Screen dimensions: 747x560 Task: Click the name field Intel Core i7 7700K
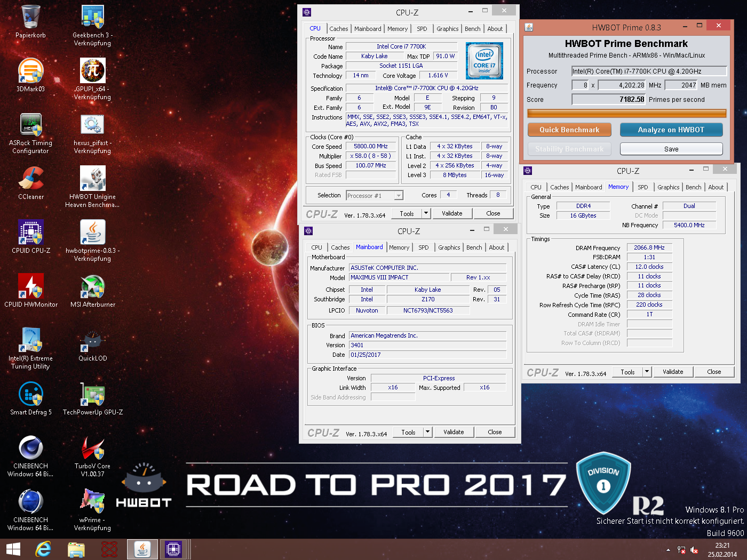401,46
